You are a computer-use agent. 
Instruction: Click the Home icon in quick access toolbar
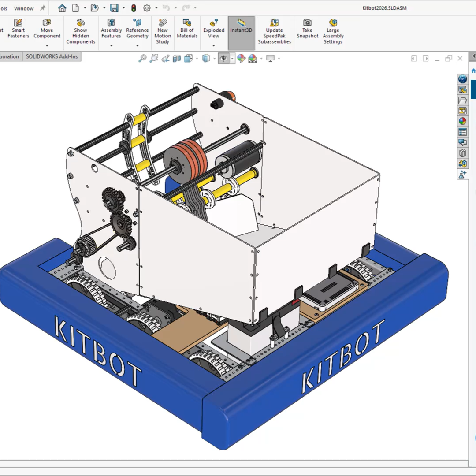point(62,8)
